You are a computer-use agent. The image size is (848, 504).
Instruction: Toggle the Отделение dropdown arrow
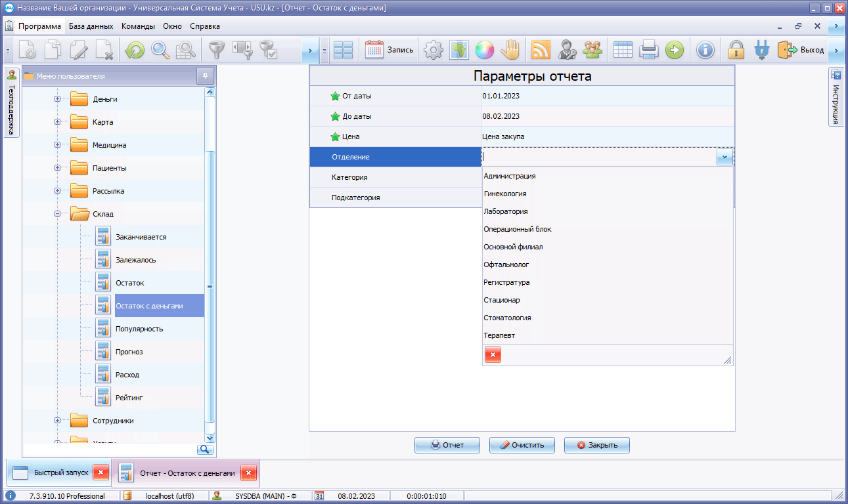(x=725, y=157)
